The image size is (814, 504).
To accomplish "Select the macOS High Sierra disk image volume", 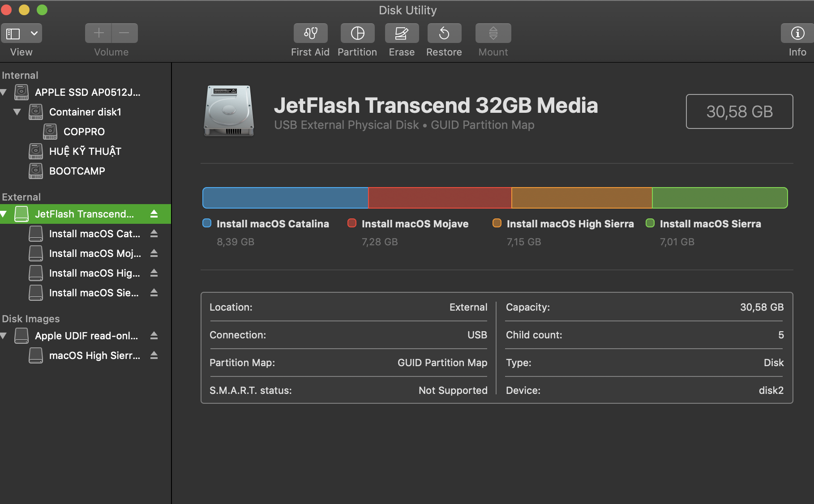I will 86,355.
